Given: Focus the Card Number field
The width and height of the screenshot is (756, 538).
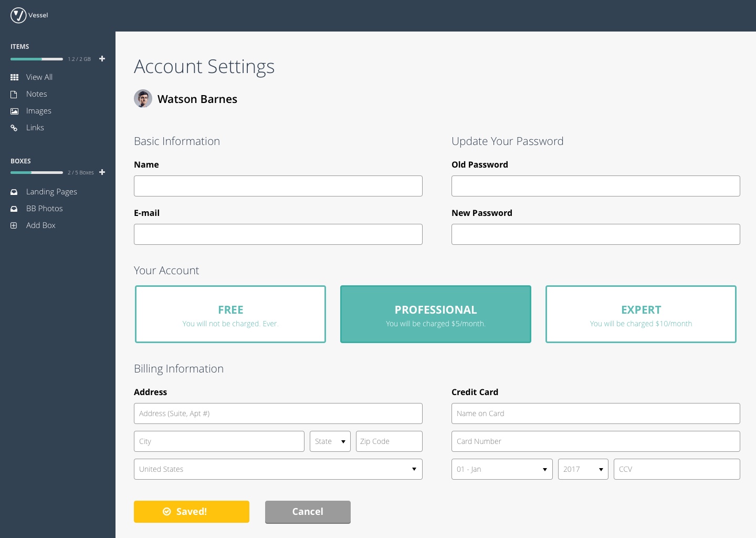Looking at the screenshot, I should (596, 441).
